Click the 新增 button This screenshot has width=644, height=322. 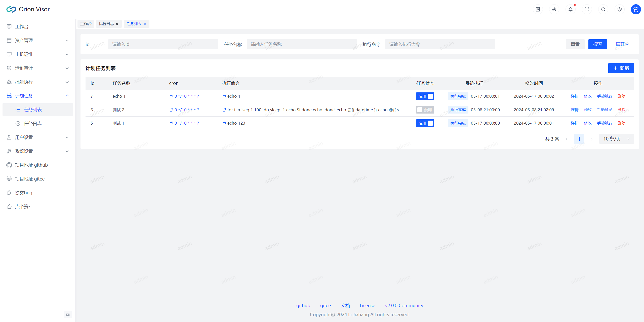621,68
